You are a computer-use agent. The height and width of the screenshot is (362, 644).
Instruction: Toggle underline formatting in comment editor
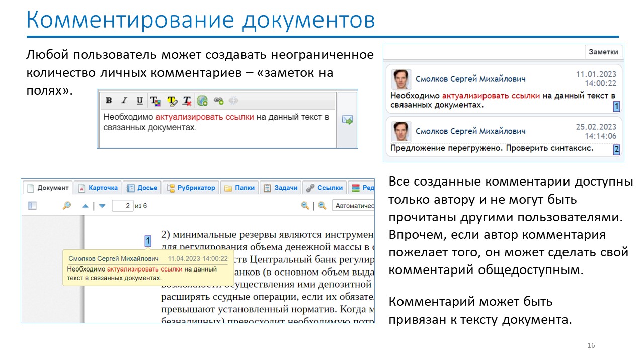click(140, 101)
